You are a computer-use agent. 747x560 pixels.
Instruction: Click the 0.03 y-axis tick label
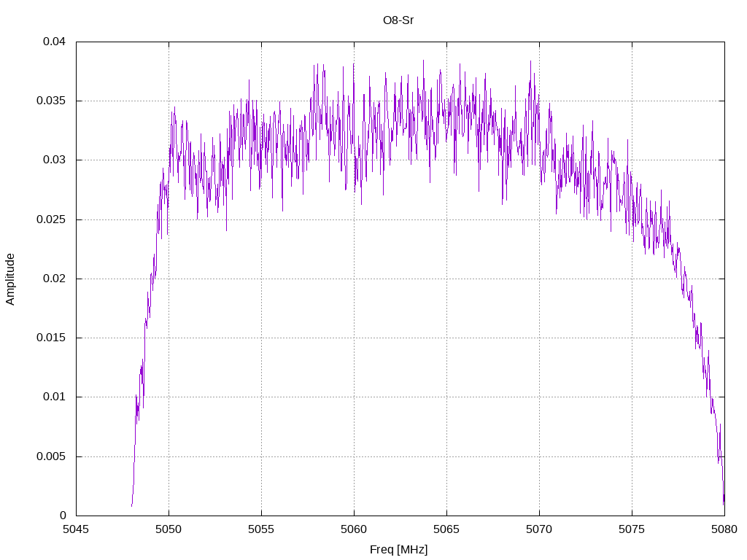point(54,160)
